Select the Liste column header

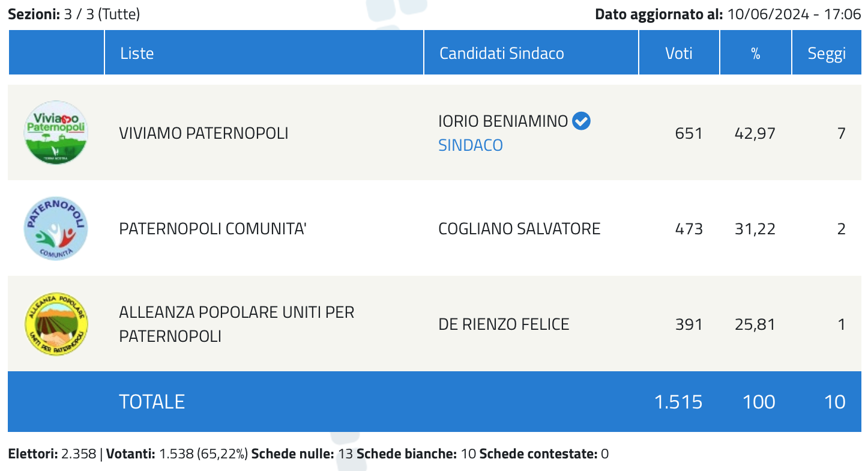pos(137,53)
